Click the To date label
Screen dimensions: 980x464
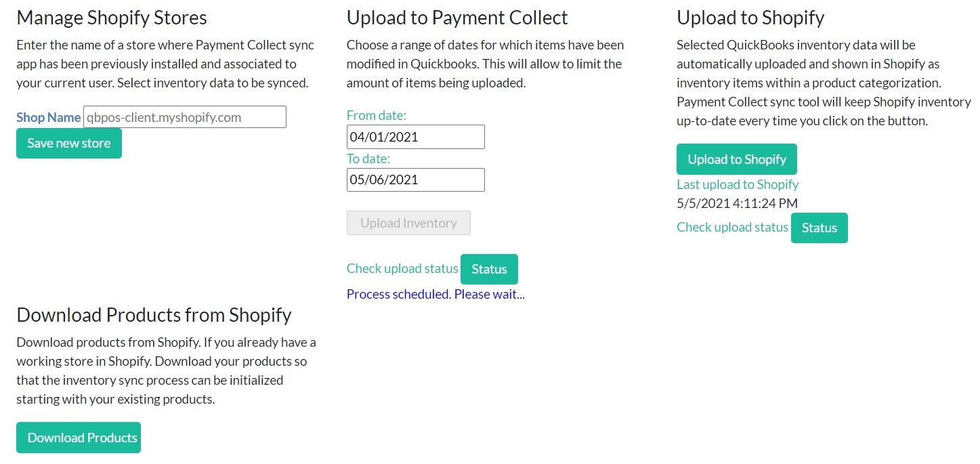[368, 159]
